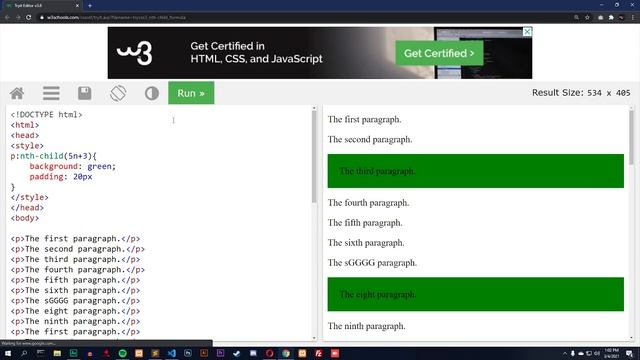Open a new browser tab
Image resolution: width=640 pixels, height=360 pixels.
tap(90, 6)
